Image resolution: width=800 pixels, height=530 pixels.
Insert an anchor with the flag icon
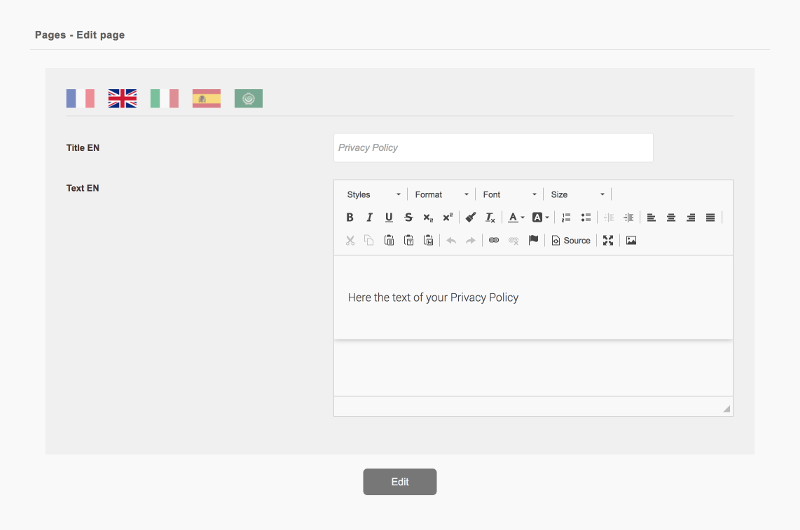click(533, 241)
